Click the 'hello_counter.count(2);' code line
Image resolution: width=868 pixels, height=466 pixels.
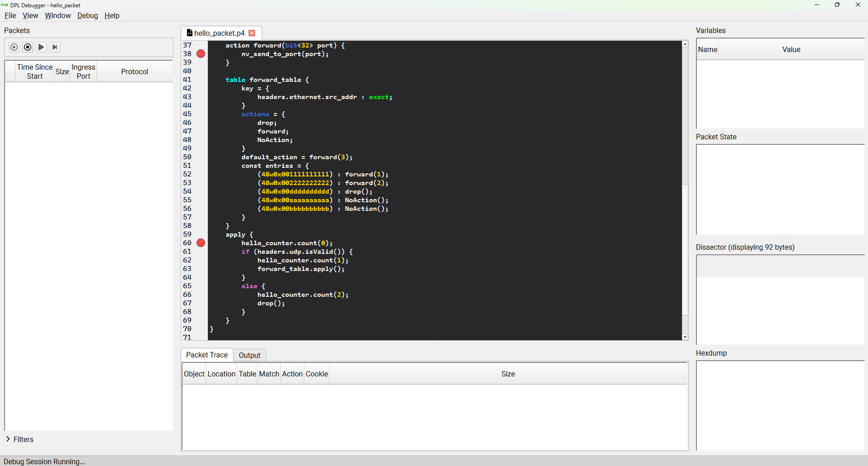point(303,295)
